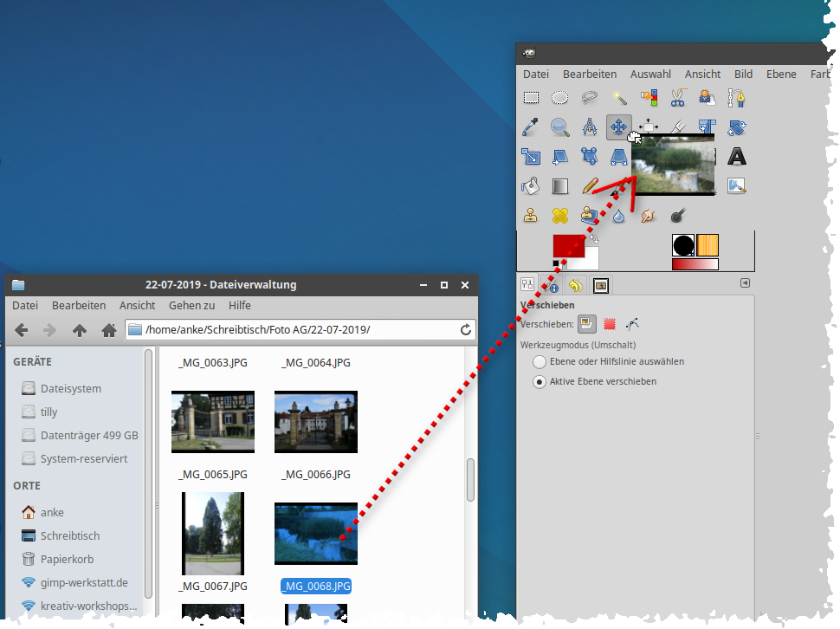
Task: Go back in file manager
Action: [x=22, y=330]
